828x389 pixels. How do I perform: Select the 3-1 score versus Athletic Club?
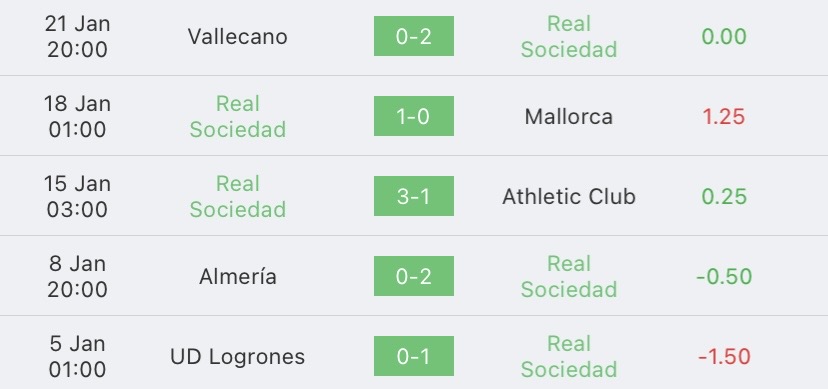coord(413,196)
